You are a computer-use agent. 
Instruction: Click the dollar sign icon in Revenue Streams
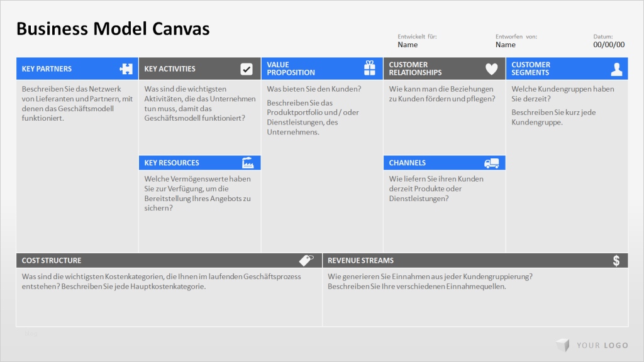[616, 260]
